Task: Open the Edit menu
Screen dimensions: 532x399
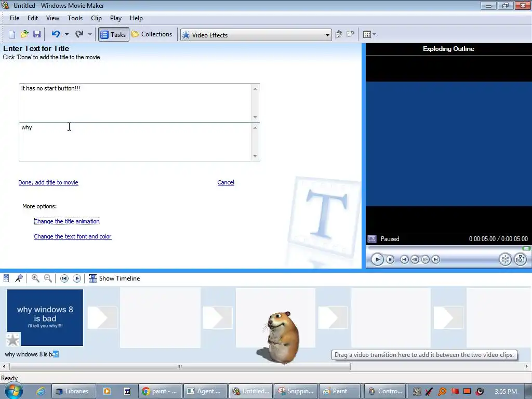Action: [33, 18]
